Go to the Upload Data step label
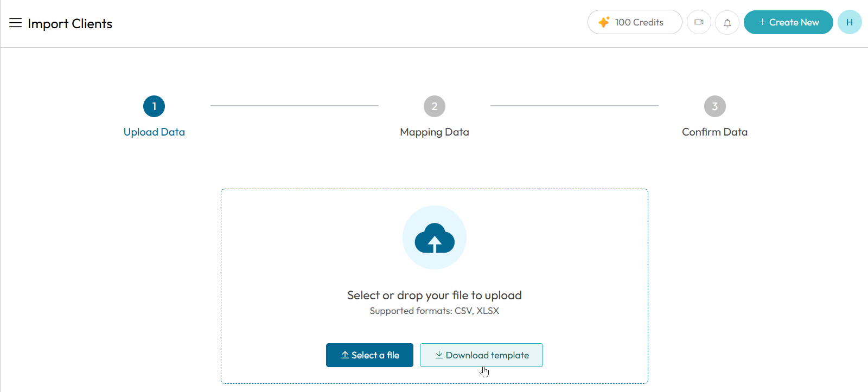Image resolution: width=868 pixels, height=392 pixels. [x=154, y=132]
